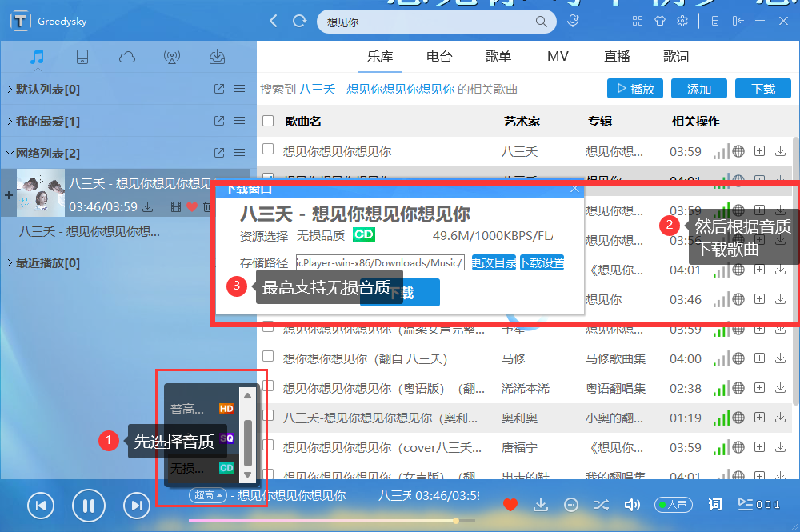
Task: Pause the current song
Action: pos(88,506)
